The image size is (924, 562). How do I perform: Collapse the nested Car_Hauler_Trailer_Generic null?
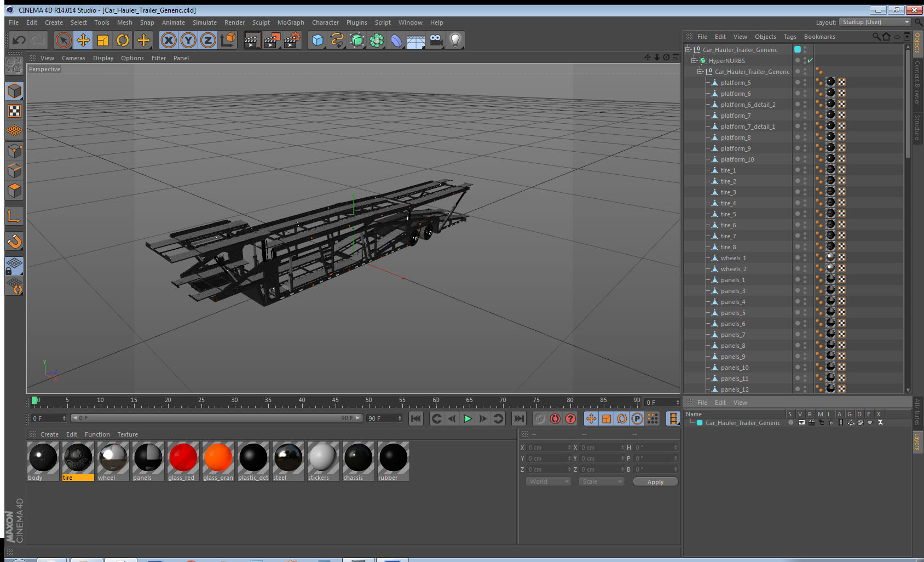[700, 71]
